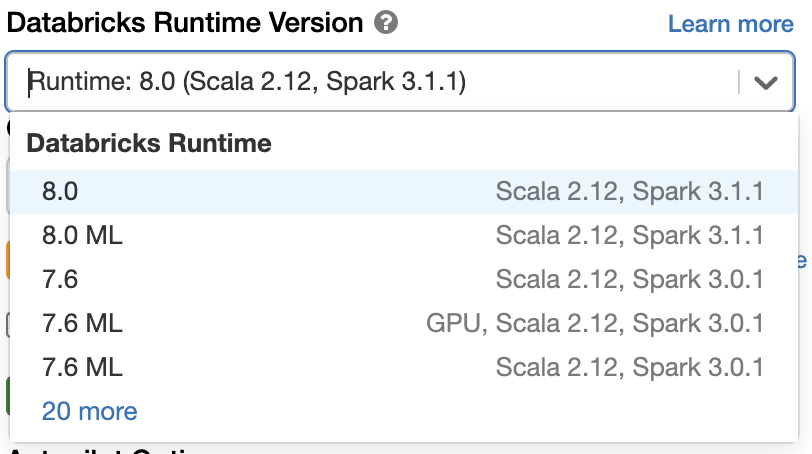Click the partially hidden blue link at right edge
Viewport: 812px width, 454px height.
pyautogui.click(x=802, y=261)
